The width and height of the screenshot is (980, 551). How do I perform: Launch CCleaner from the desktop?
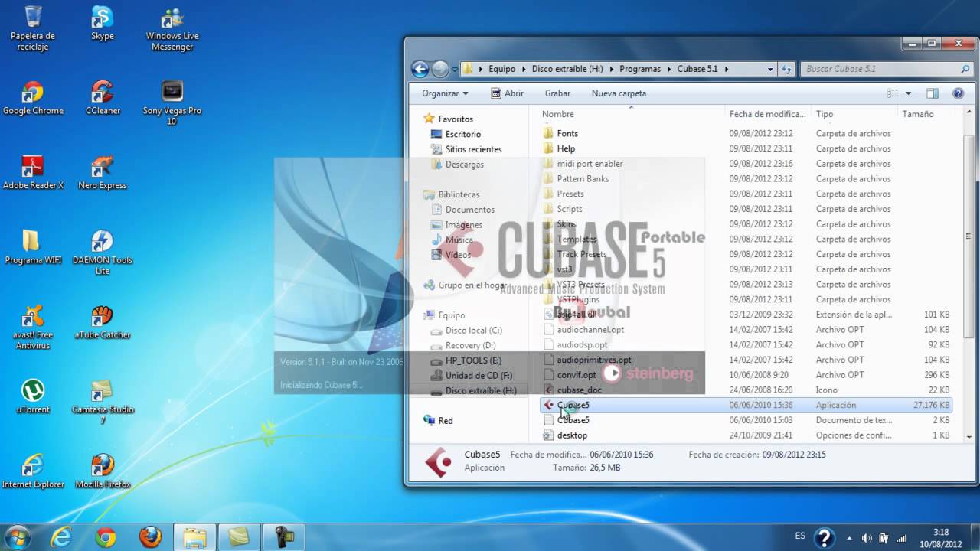102,97
